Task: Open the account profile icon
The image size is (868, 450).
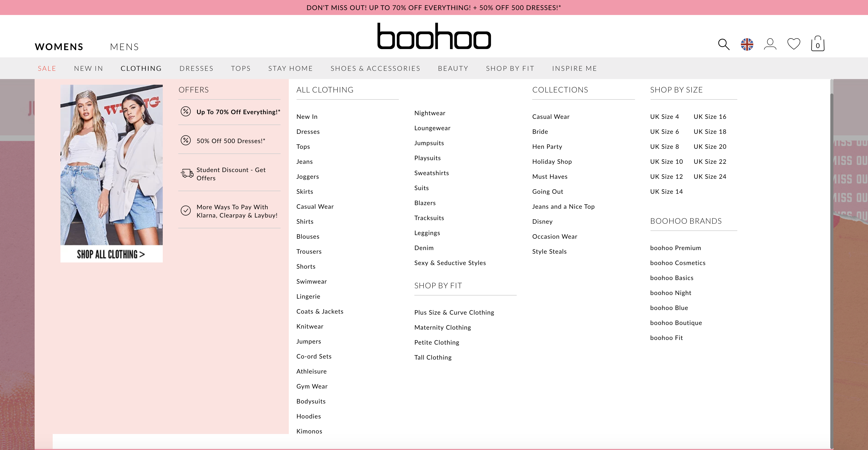Action: click(770, 44)
